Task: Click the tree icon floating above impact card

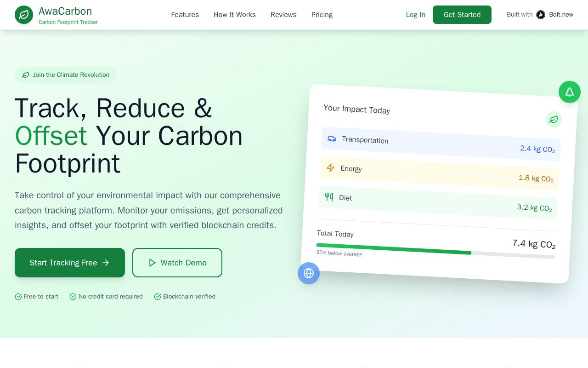Action: (570, 92)
